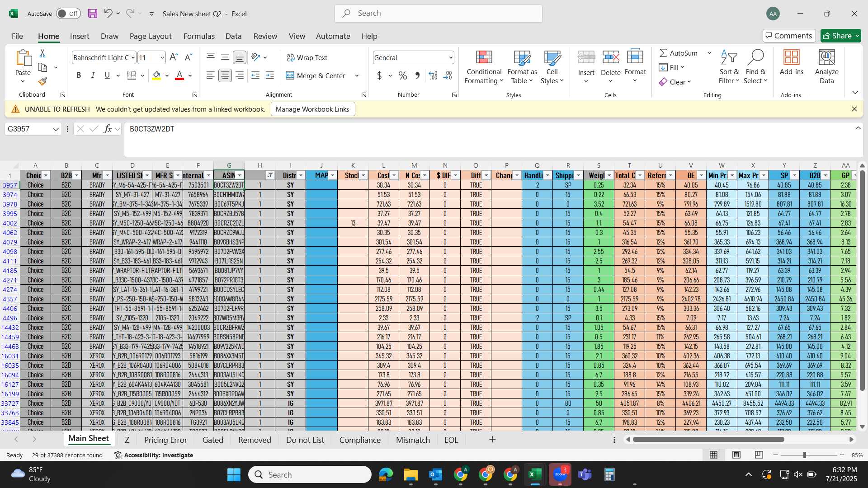
Task: Open Analyze Data pane
Action: click(827, 67)
